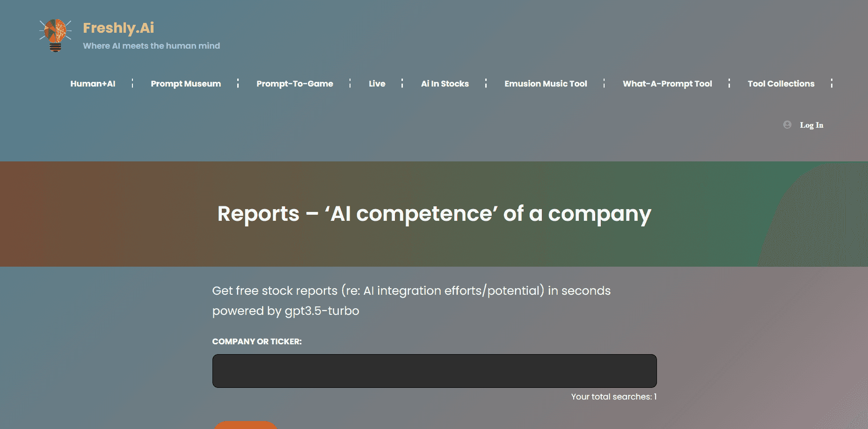Image resolution: width=868 pixels, height=429 pixels.
Task: Click the 'powered by gpt3.5-turbo' text
Action: tap(285, 311)
